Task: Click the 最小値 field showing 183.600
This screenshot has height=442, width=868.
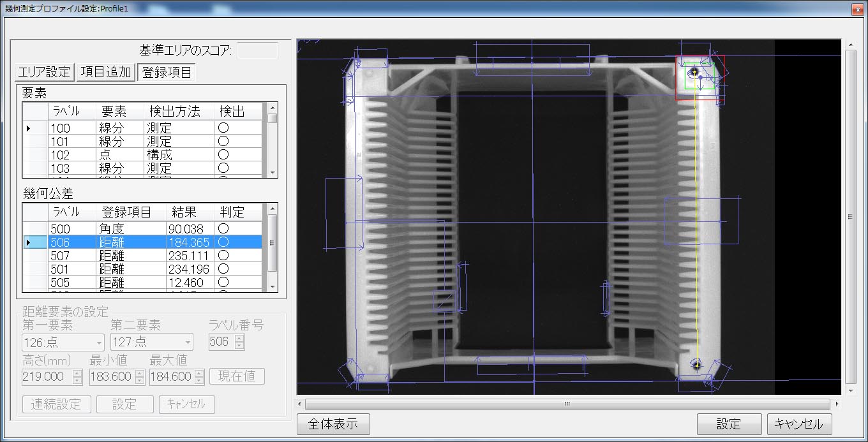Action: click(113, 376)
